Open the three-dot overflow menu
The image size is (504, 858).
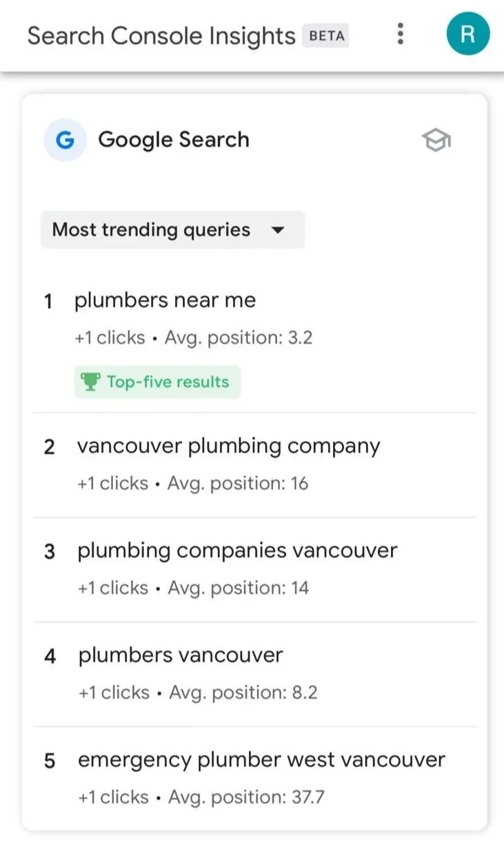400,34
